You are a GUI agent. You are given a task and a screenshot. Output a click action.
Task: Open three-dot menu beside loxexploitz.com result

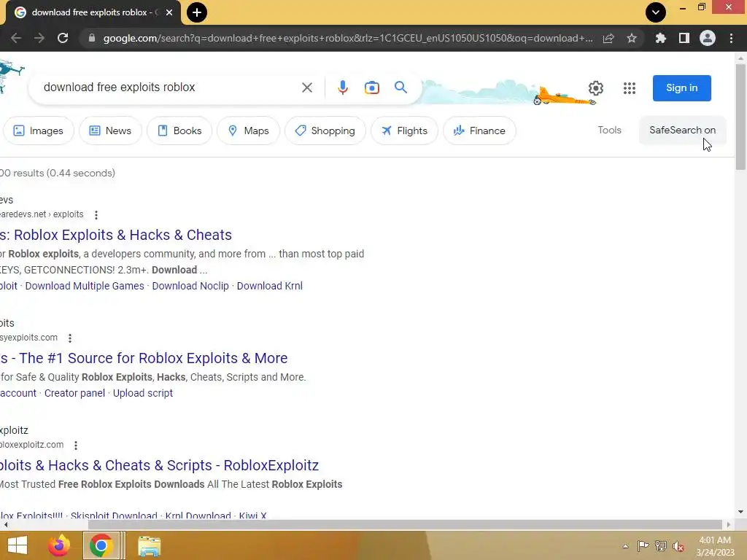pyautogui.click(x=76, y=446)
